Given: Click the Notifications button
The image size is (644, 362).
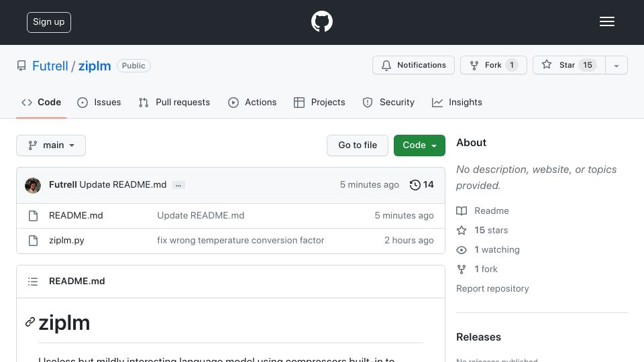Looking at the screenshot, I should click(x=414, y=65).
